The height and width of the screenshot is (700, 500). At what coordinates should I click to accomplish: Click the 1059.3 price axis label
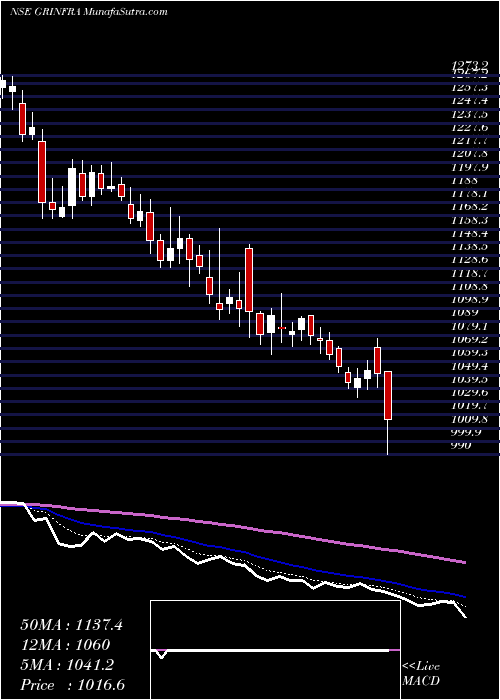(470, 353)
